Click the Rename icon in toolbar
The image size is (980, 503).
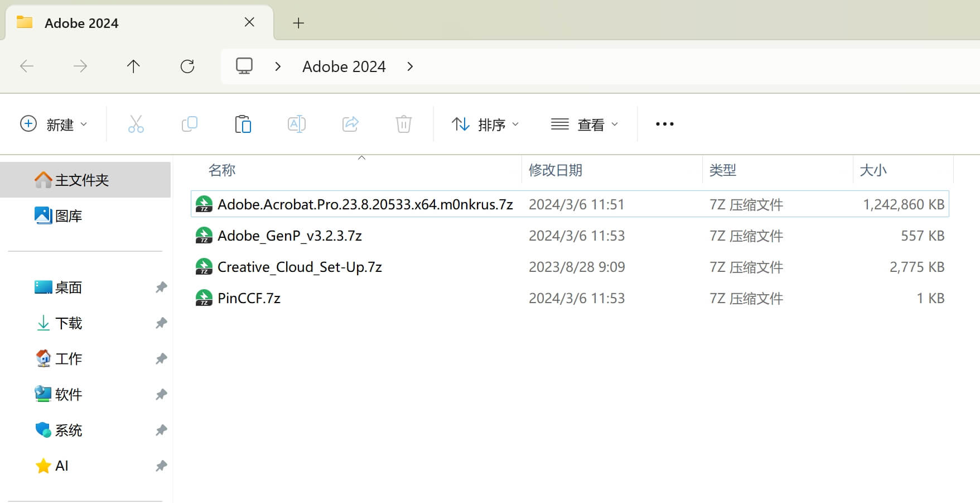[x=297, y=124]
